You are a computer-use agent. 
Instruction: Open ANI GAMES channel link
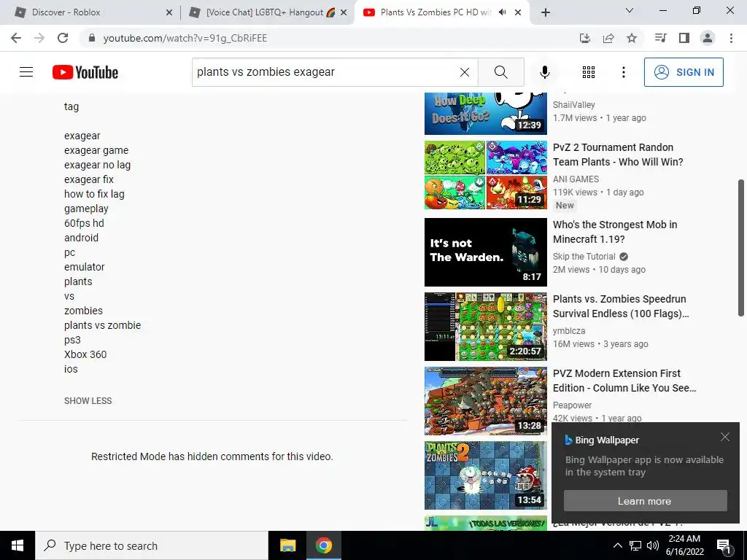[x=576, y=179]
